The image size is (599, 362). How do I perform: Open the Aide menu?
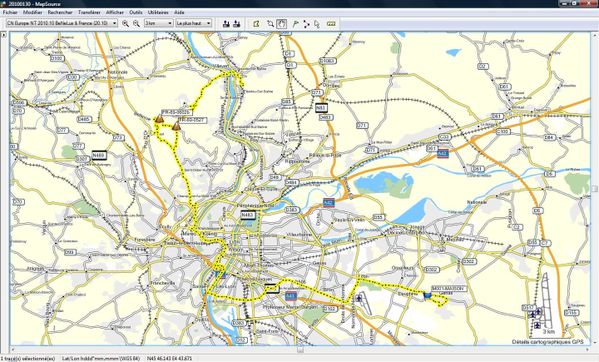tap(179, 12)
